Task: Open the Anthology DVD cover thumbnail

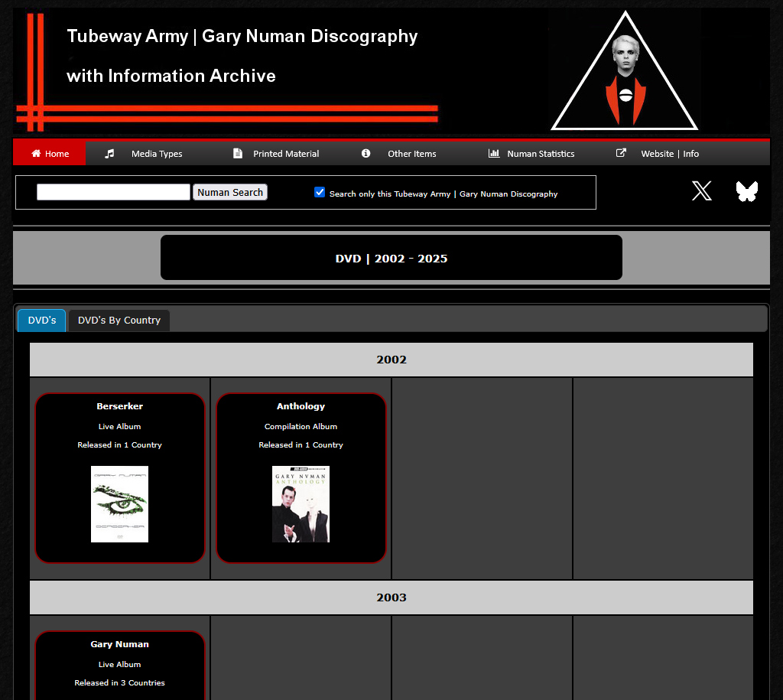Action: point(301,504)
